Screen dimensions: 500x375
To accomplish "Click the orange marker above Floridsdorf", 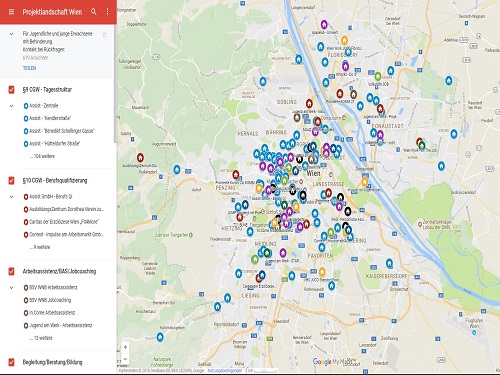I will 344,40.
